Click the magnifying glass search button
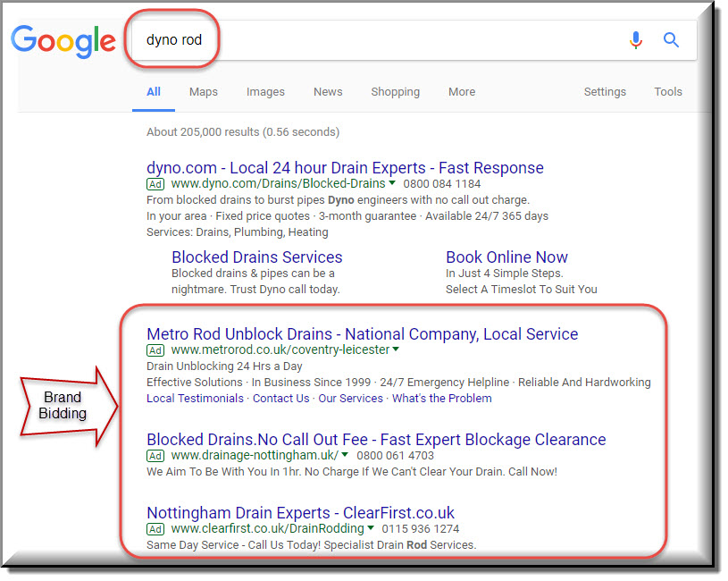 [x=671, y=40]
